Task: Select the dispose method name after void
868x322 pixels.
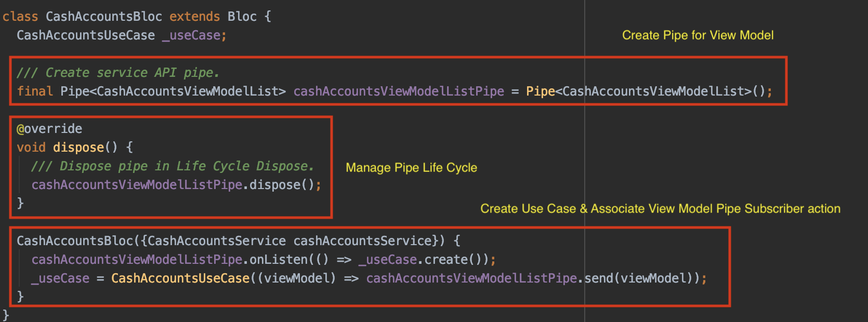Action: coord(78,147)
